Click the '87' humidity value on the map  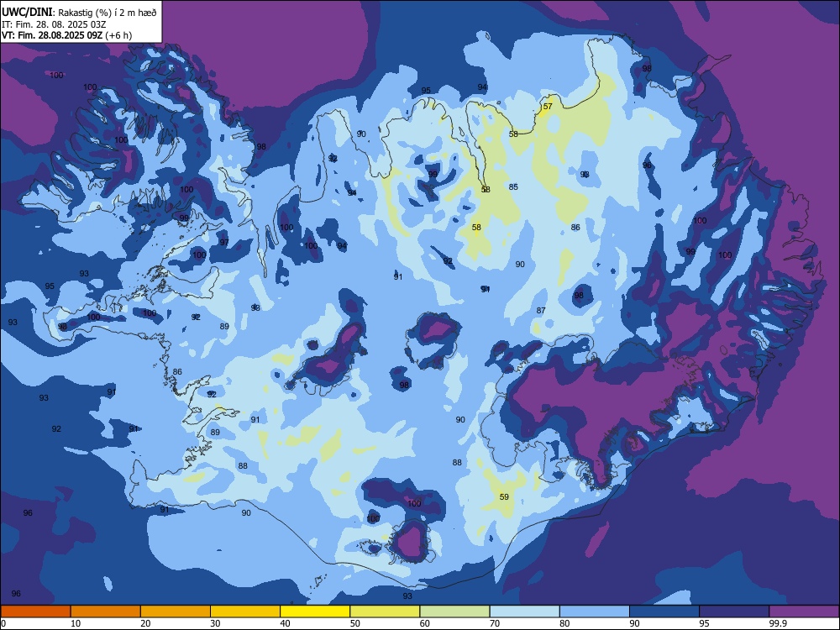541,311
